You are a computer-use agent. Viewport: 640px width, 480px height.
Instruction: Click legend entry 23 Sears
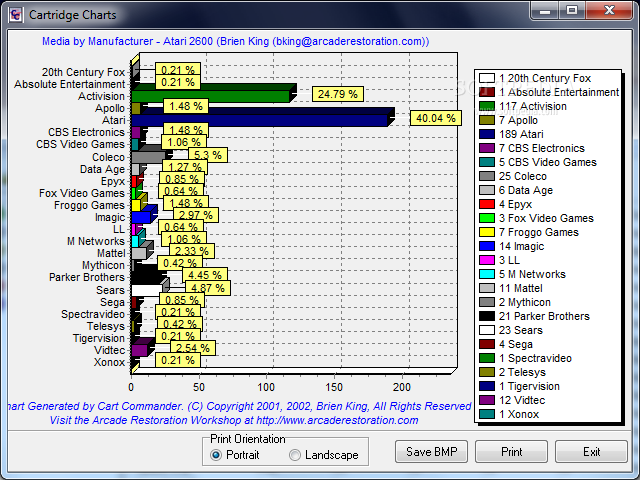click(x=521, y=330)
